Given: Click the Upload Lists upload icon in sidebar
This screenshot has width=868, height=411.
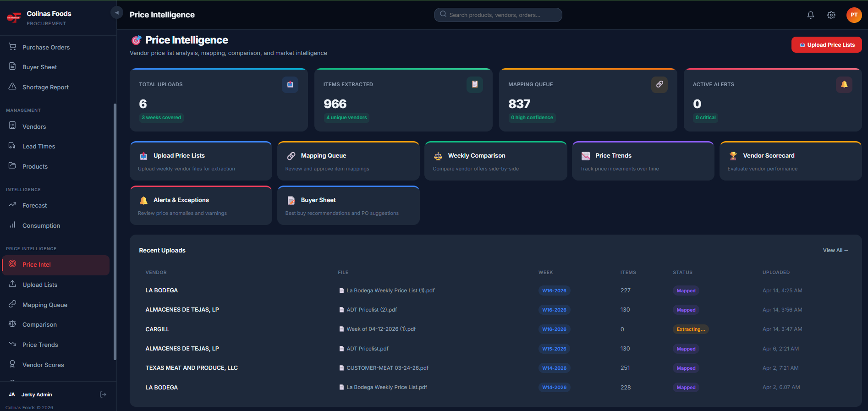Looking at the screenshot, I should pyautogui.click(x=12, y=284).
